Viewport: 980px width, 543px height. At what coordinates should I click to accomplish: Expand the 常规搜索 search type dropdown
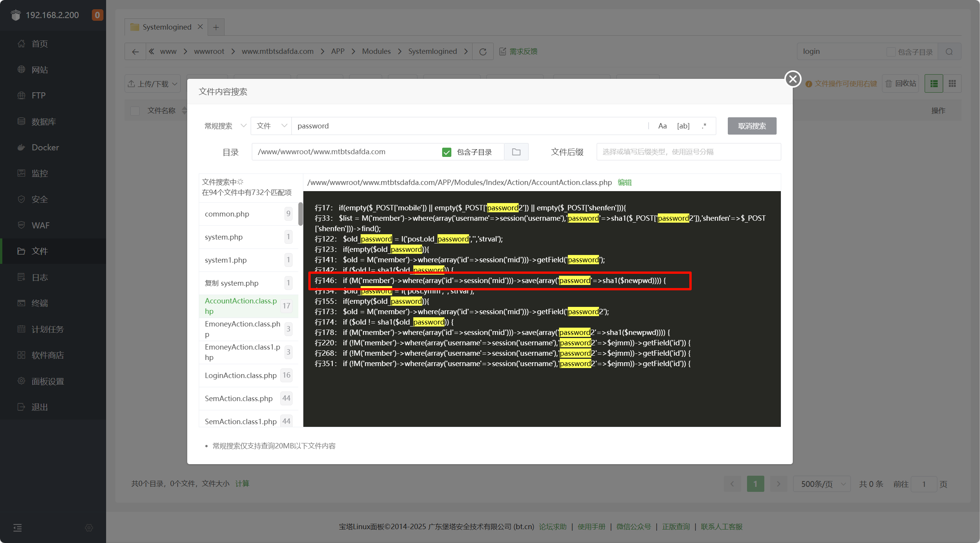tap(225, 126)
